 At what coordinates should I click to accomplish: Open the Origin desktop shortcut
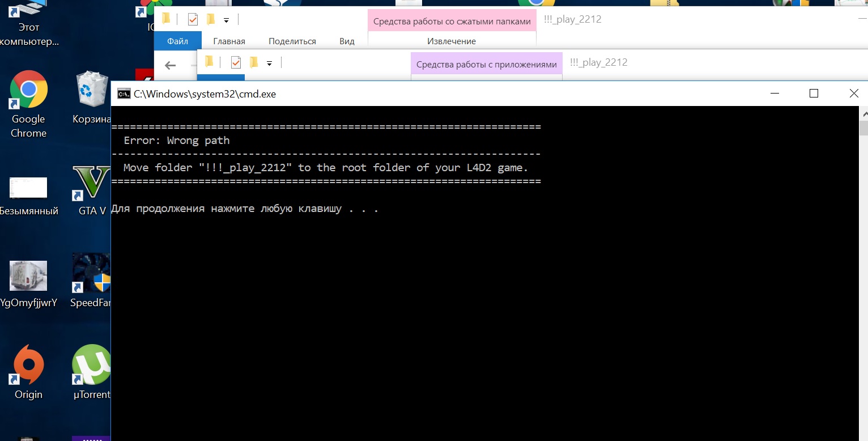coord(28,364)
